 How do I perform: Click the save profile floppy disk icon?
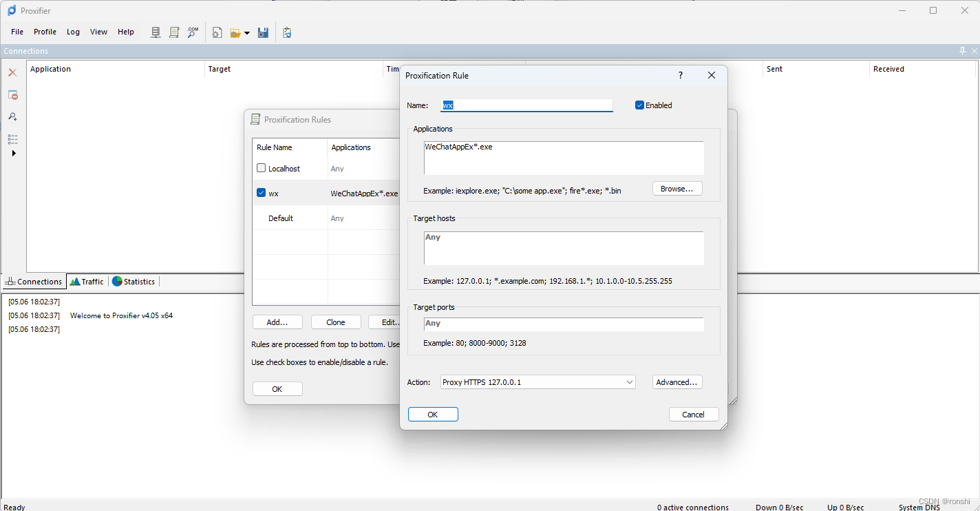click(263, 32)
